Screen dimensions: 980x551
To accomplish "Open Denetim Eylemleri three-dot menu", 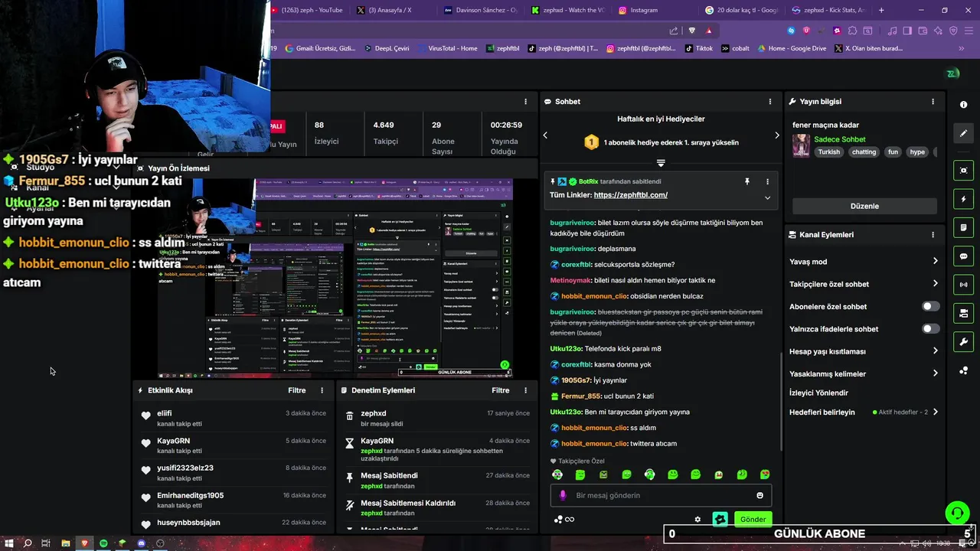I will (525, 390).
